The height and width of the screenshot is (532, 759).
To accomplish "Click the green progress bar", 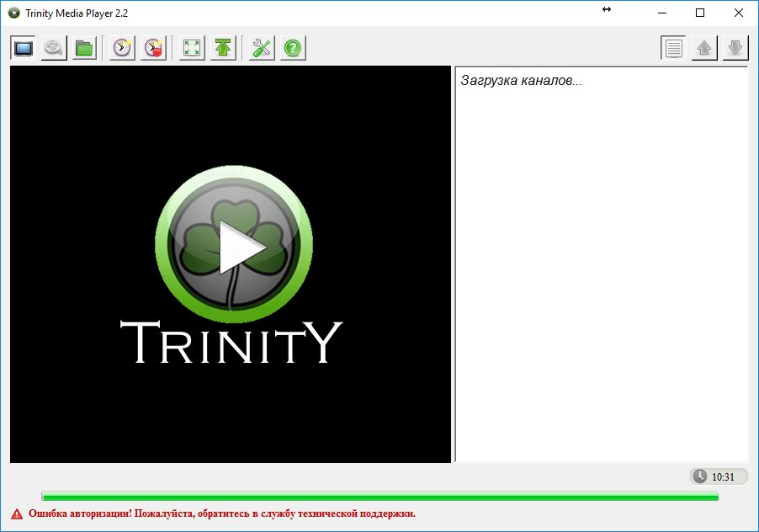I will point(379,497).
